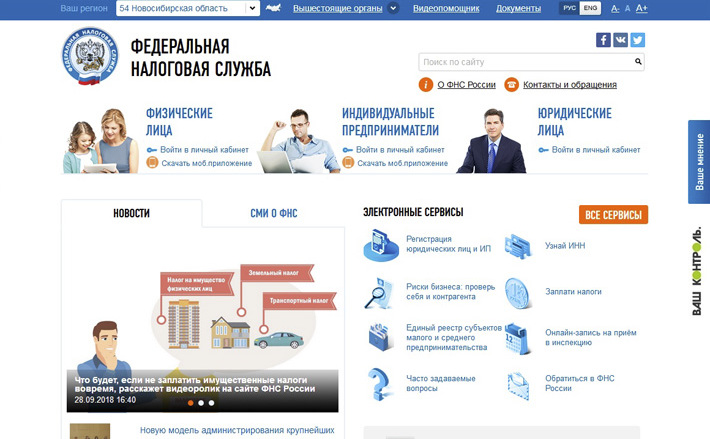This screenshot has height=439, width=710.
Task: Click the coin icon for Заплати налоги
Action: point(517,293)
